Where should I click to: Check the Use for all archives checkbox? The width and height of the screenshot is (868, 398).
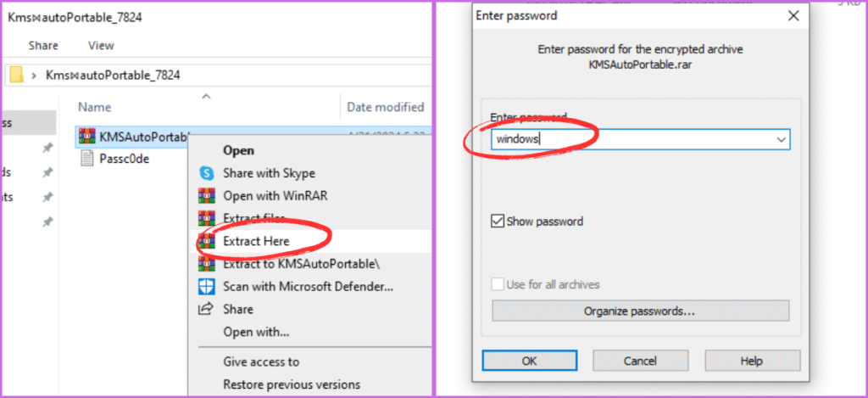(498, 284)
